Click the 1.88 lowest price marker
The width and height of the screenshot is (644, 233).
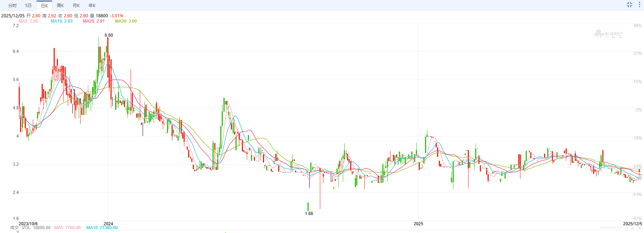[x=309, y=214]
